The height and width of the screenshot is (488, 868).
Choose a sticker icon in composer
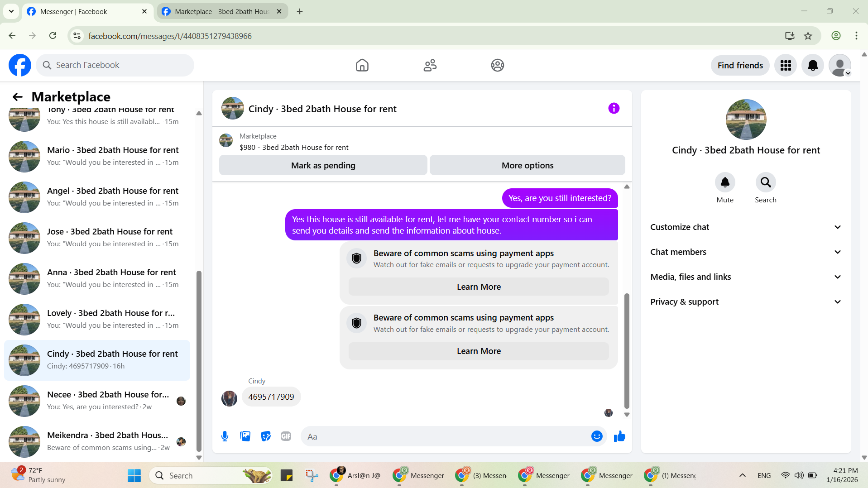(x=266, y=436)
